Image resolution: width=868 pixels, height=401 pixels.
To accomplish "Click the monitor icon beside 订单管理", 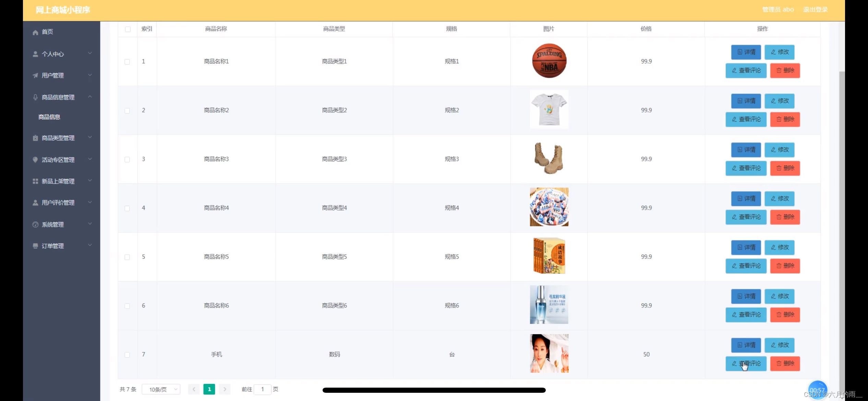I will pos(35,246).
